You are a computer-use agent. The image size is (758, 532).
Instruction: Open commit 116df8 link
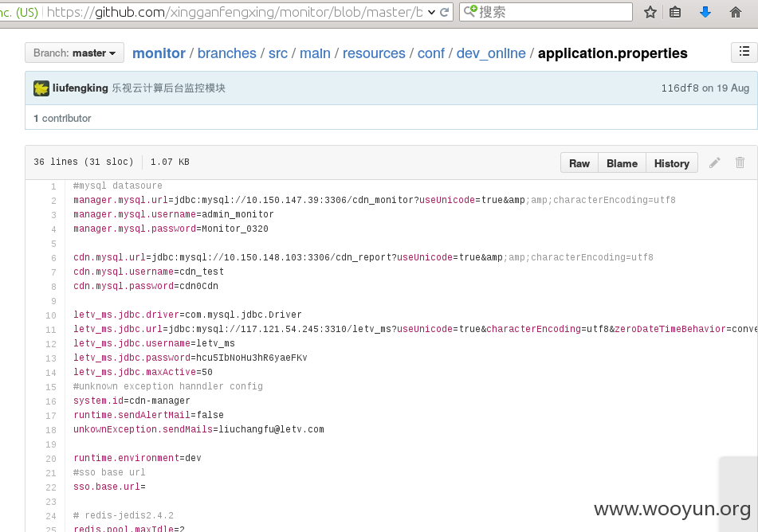click(x=680, y=88)
